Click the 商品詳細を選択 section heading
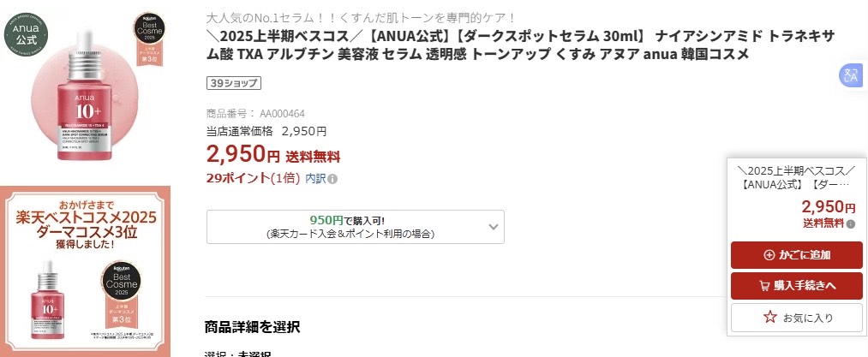 pyautogui.click(x=252, y=326)
